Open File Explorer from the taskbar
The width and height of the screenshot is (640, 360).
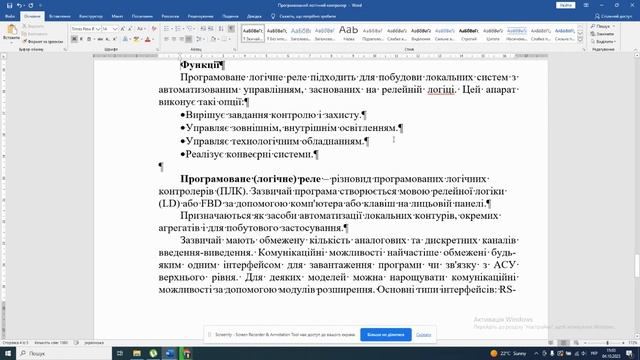[x=137, y=353]
